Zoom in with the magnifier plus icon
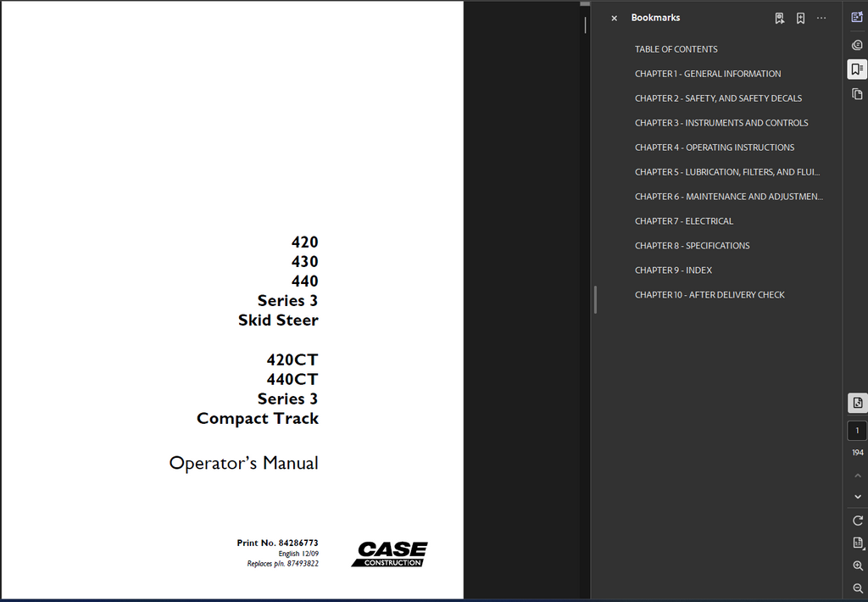The height and width of the screenshot is (602, 868). click(858, 566)
